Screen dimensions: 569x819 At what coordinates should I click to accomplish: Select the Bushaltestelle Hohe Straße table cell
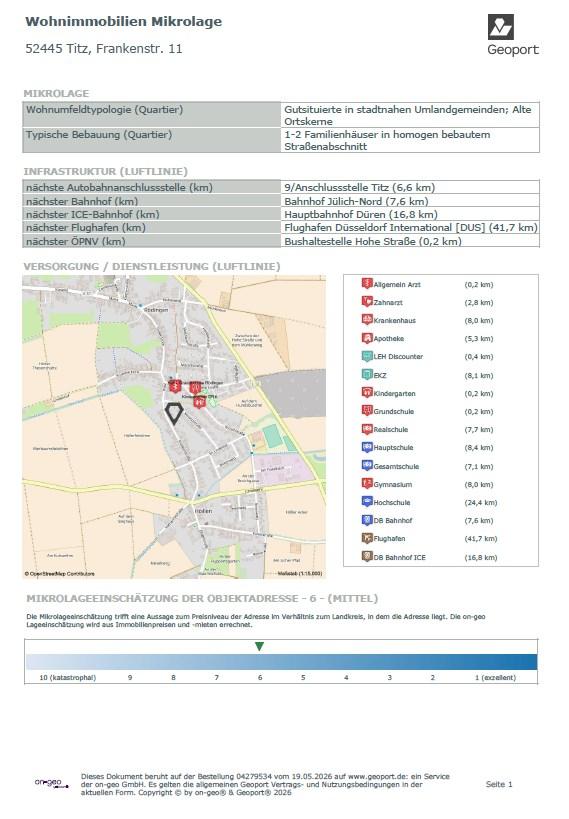pos(410,241)
